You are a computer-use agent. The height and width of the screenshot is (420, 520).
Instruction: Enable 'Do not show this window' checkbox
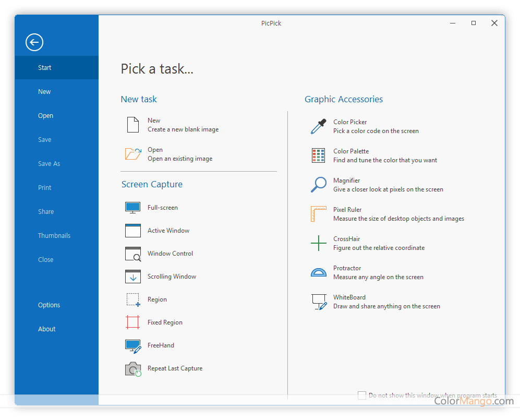(361, 395)
